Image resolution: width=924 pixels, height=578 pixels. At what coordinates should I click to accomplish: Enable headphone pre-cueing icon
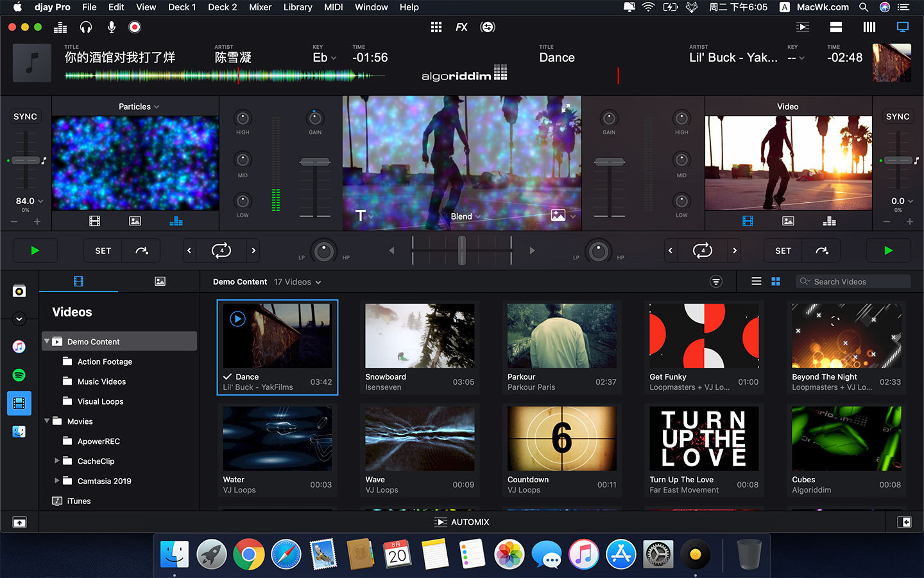86,27
